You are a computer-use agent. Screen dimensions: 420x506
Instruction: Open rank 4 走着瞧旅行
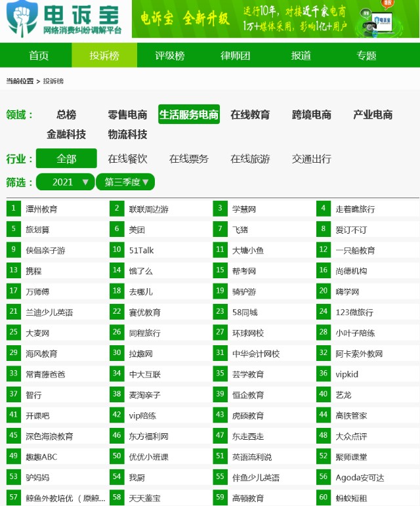point(355,209)
